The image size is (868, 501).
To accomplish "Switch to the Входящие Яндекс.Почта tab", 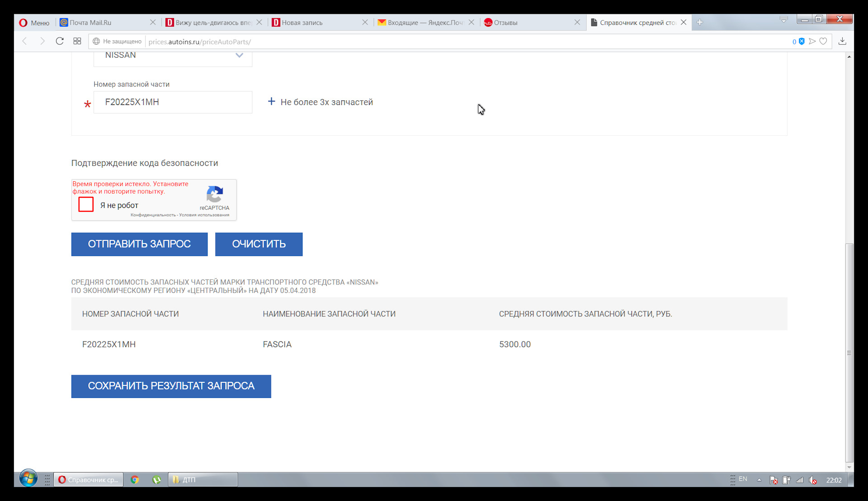I will point(426,23).
